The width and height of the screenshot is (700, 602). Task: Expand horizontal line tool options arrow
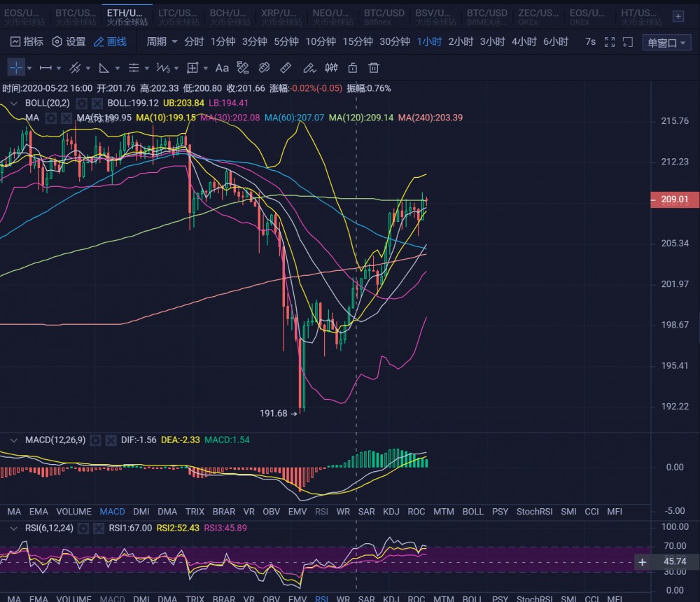click(x=58, y=69)
